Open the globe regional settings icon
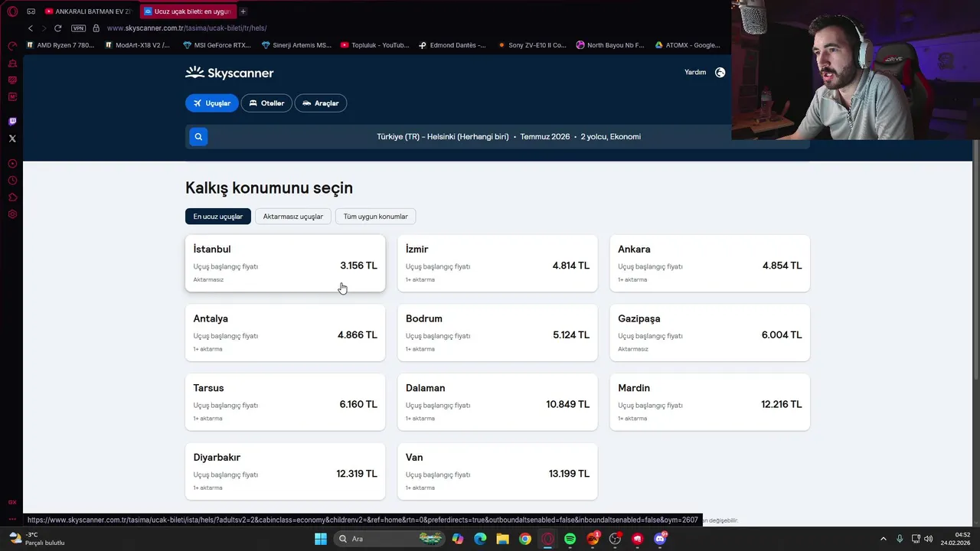This screenshot has height=551, width=980. pos(720,72)
